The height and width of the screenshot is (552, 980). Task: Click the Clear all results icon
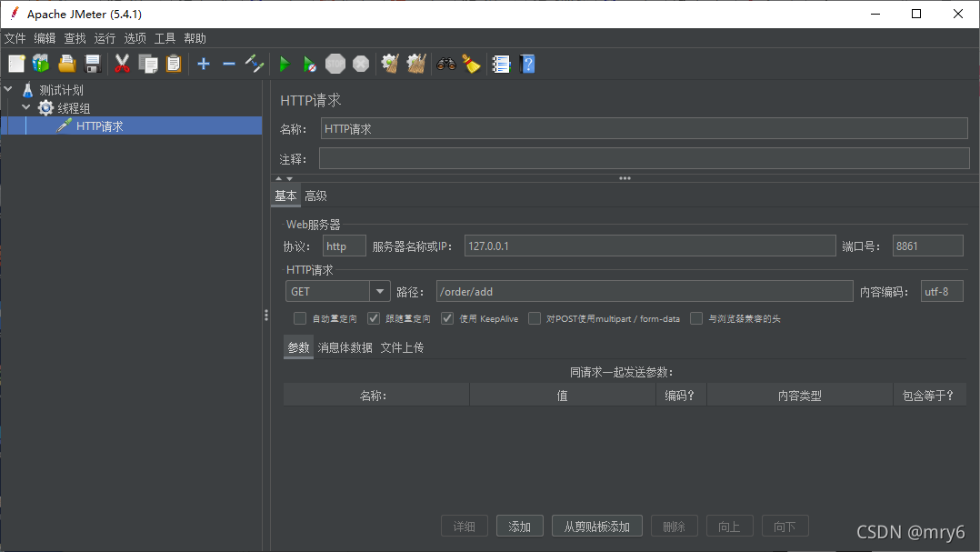pos(416,64)
